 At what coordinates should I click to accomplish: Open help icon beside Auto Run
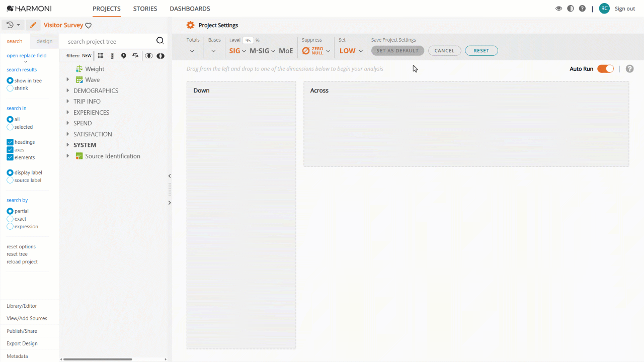tap(629, 69)
